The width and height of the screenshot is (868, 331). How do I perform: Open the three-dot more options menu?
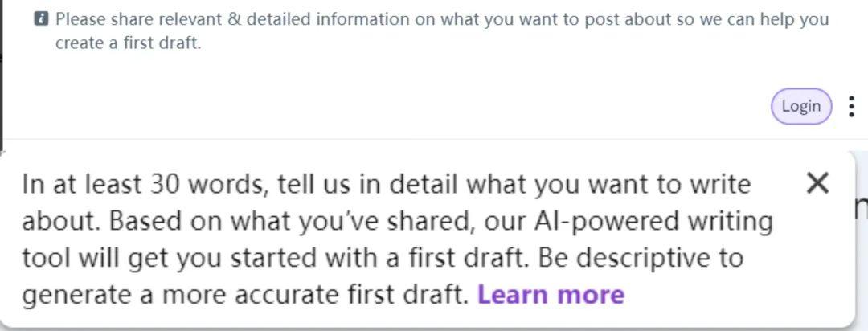pyautogui.click(x=851, y=106)
